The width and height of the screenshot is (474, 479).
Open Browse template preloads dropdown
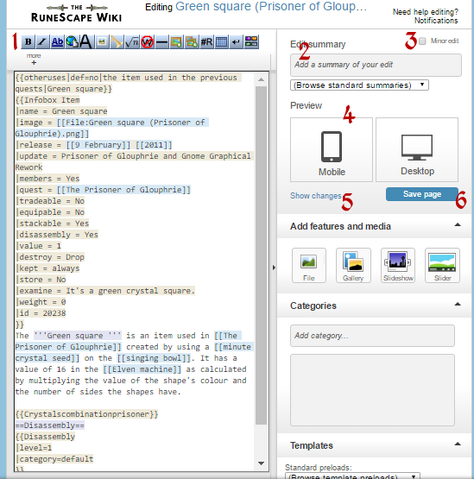click(352, 476)
